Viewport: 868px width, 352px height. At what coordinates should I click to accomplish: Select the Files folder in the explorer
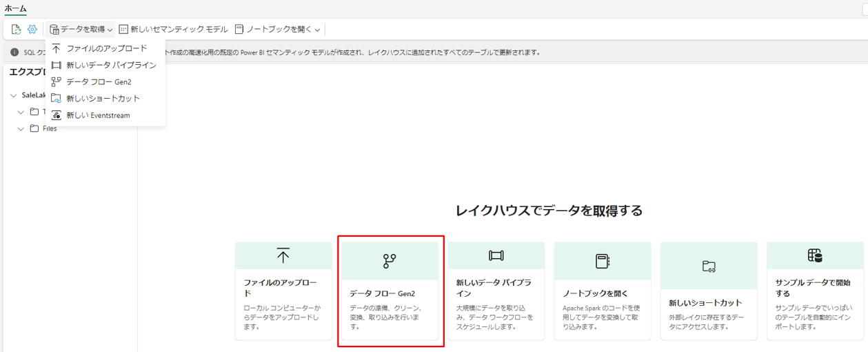tap(44, 128)
